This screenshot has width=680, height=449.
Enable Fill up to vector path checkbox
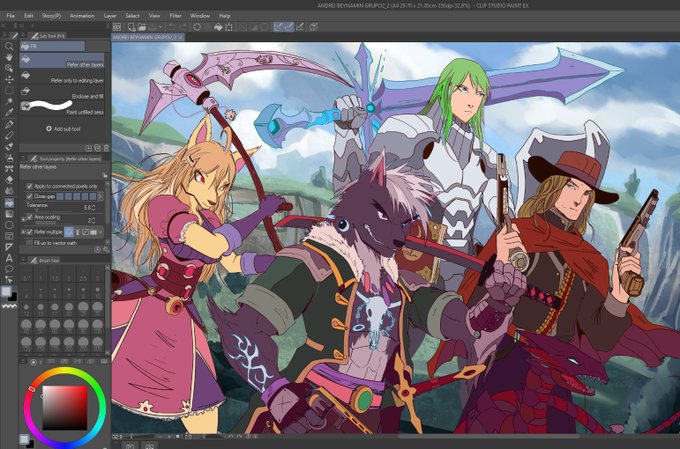(x=29, y=243)
